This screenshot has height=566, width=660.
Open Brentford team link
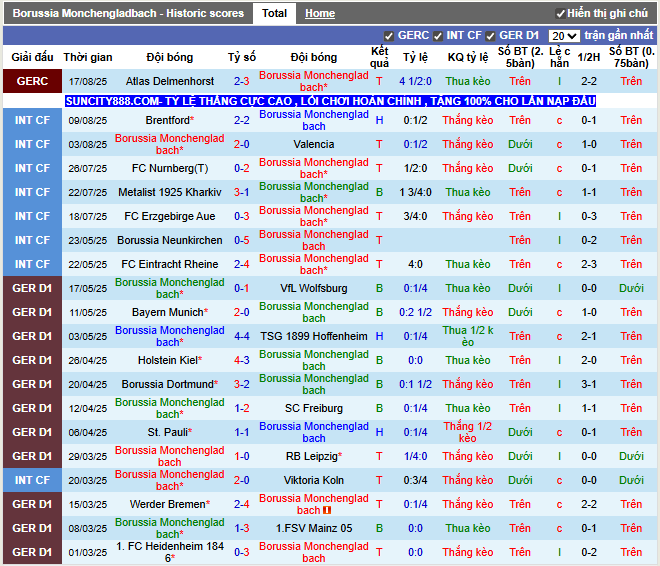[170, 120]
